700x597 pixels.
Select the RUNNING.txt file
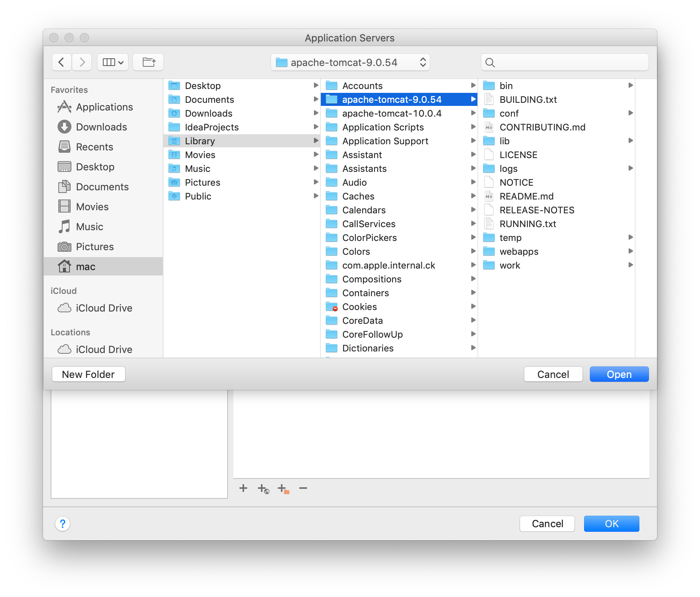[x=557, y=224]
